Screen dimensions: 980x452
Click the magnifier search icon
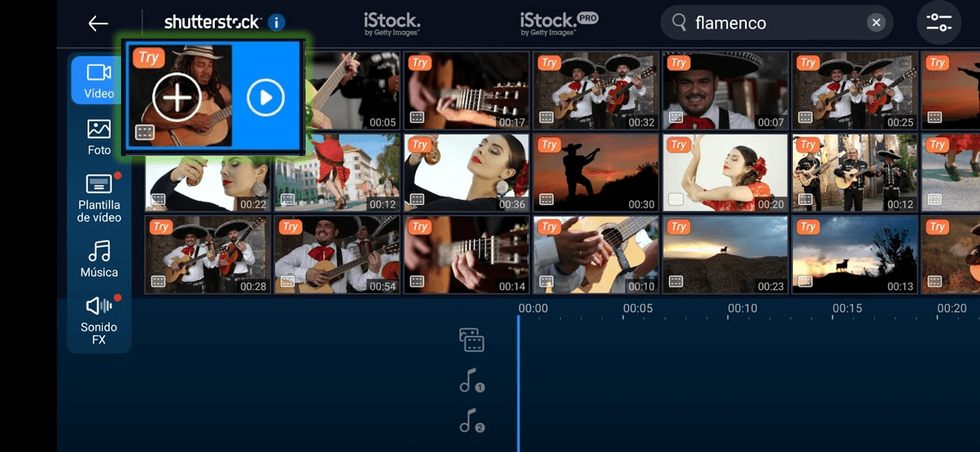(680, 23)
